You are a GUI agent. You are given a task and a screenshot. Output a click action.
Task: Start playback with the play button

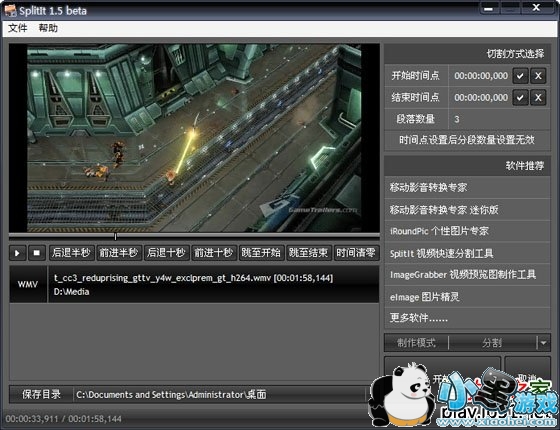[x=17, y=253]
